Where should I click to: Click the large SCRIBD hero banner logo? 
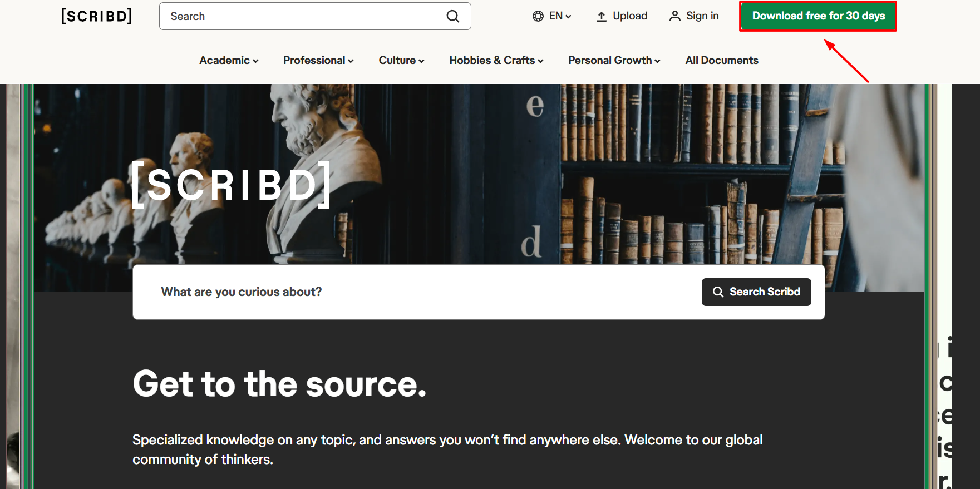pyautogui.click(x=232, y=185)
